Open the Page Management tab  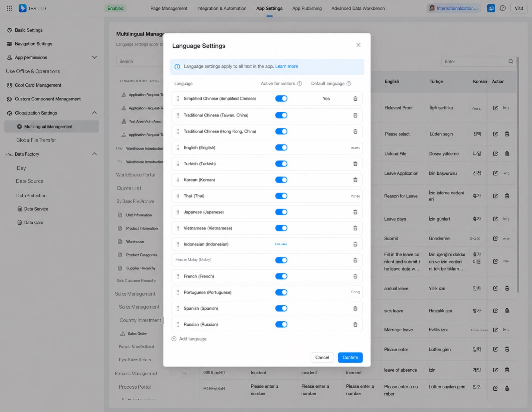[x=169, y=8]
